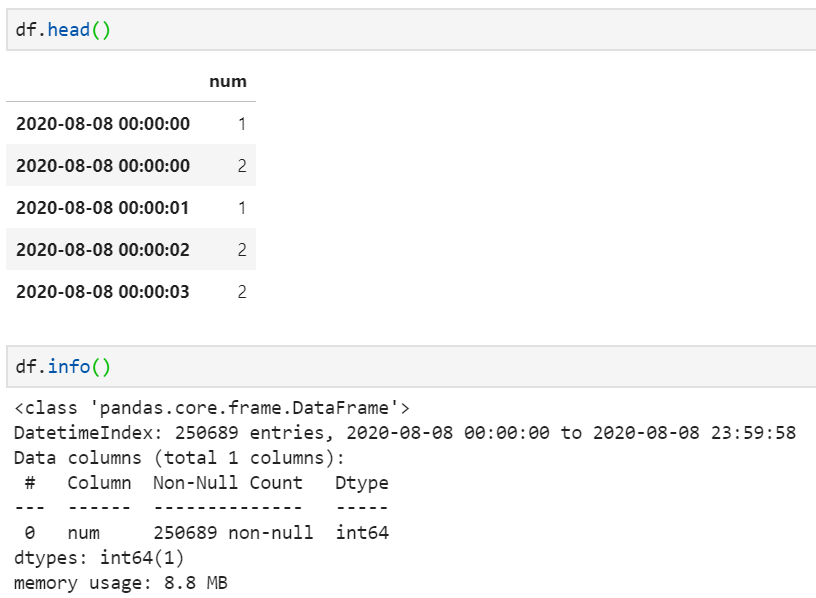Click the '250689 non-null' text
Viewport: 816px width, 598px height.
click(x=233, y=532)
